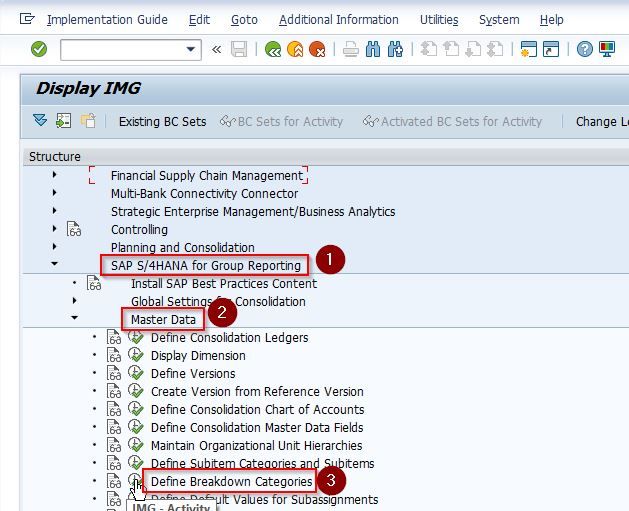Click the Next Page icon
The image size is (629, 511).
click(x=473, y=49)
